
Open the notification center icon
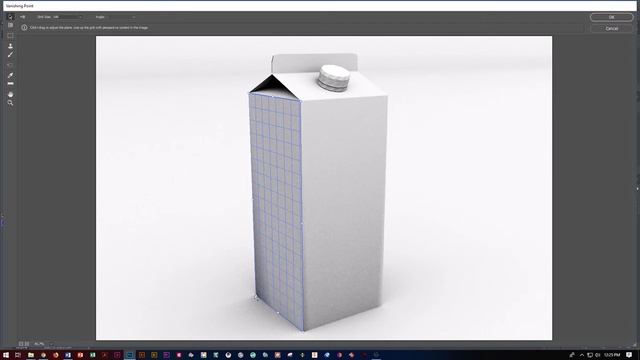click(x=629, y=355)
